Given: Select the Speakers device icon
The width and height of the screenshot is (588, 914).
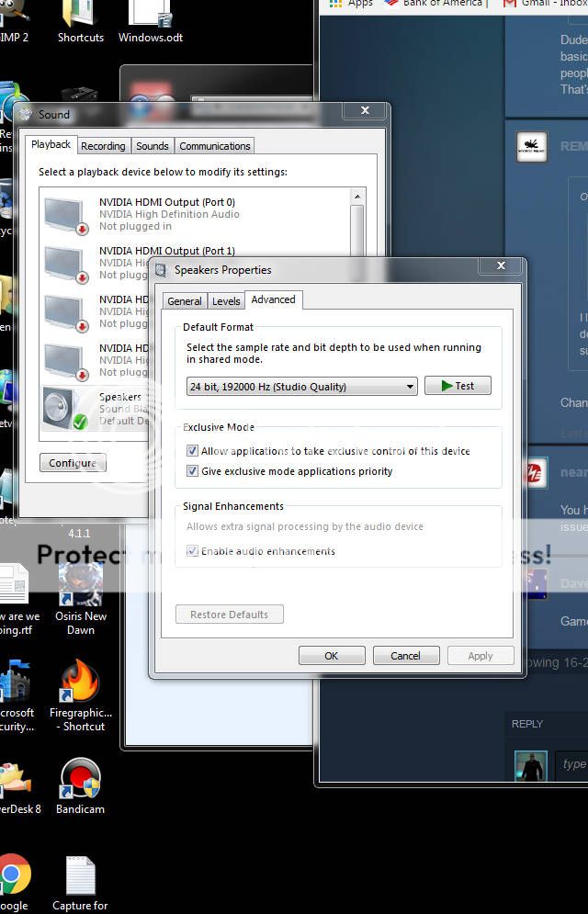Looking at the screenshot, I should pos(64,408).
